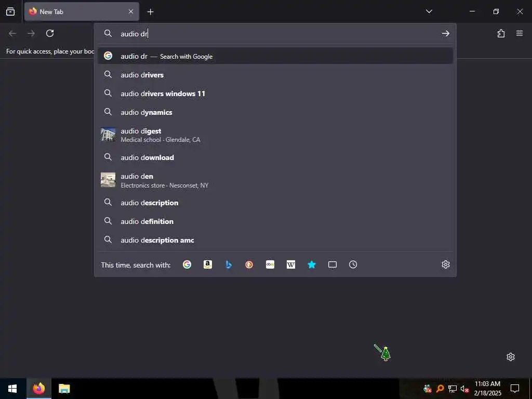The height and width of the screenshot is (399, 532).
Task: Search this time with Google
Action: (x=187, y=264)
